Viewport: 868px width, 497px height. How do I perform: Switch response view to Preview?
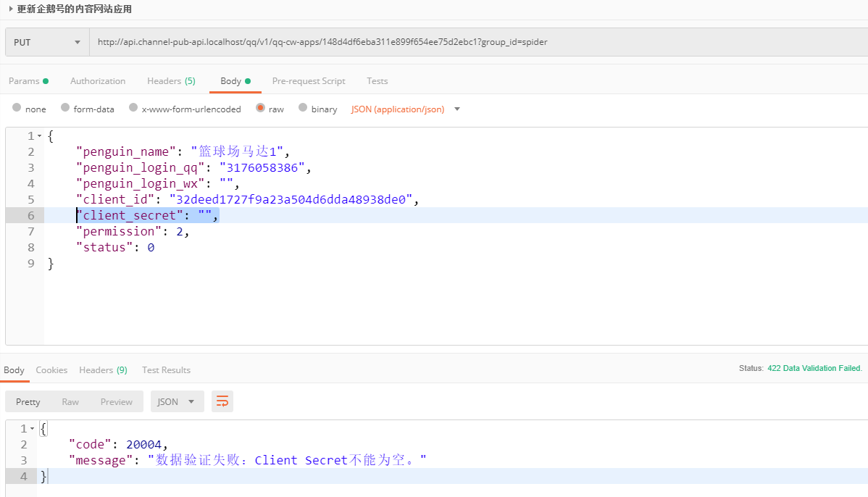point(116,401)
